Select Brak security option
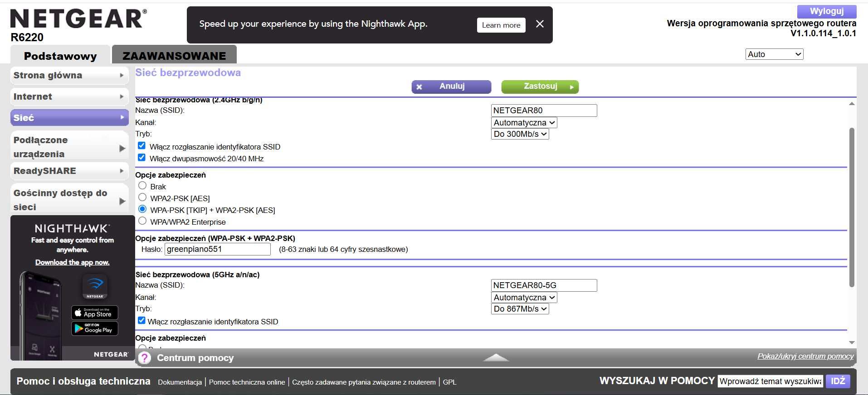The width and height of the screenshot is (868, 395). (142, 185)
